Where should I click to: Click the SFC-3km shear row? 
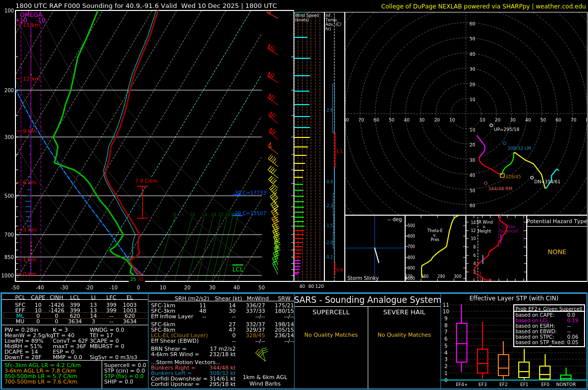pos(222,311)
